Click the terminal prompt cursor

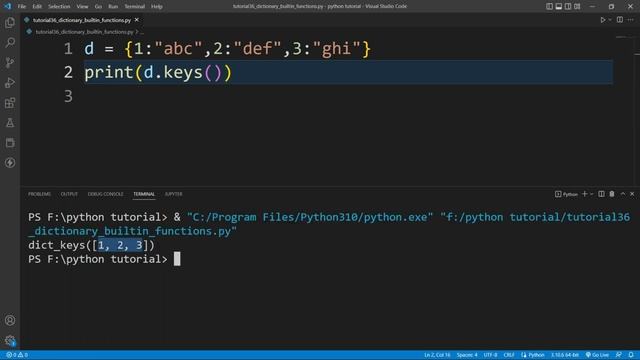tap(177, 259)
